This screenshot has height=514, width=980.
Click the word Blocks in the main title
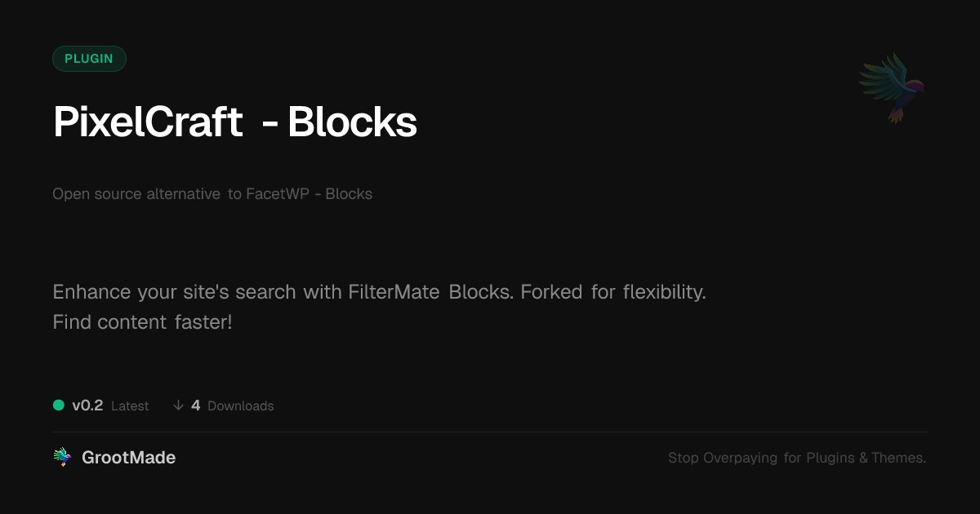coord(352,122)
